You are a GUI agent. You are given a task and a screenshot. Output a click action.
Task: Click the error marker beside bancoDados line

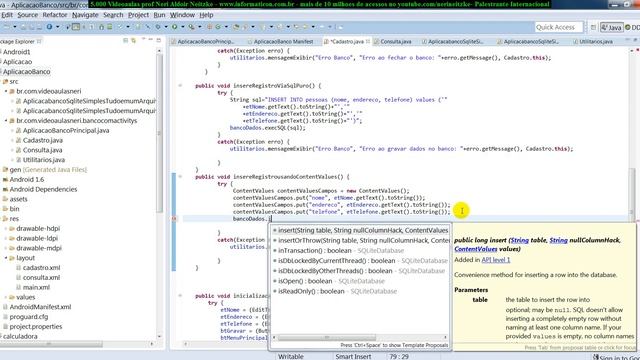tap(174, 219)
